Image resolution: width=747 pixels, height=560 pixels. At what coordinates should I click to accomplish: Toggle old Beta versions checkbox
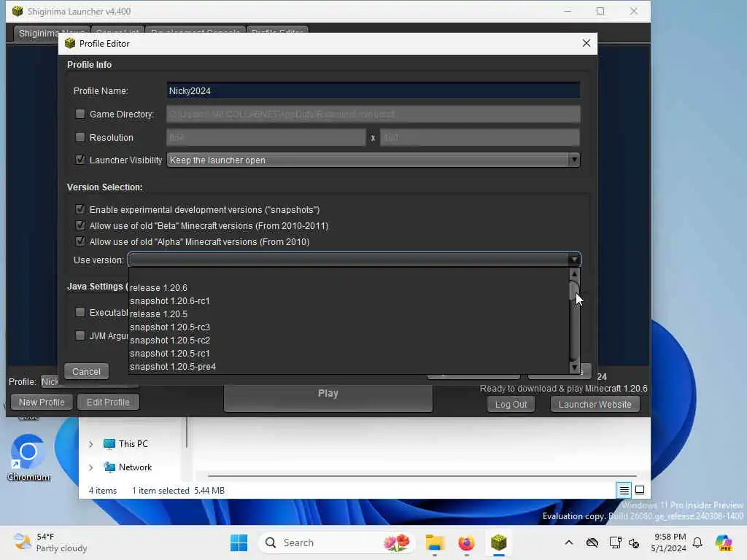pyautogui.click(x=80, y=225)
